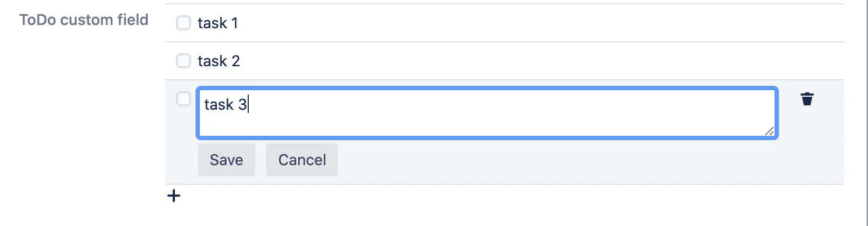Open task 1 text for editing

[218, 23]
